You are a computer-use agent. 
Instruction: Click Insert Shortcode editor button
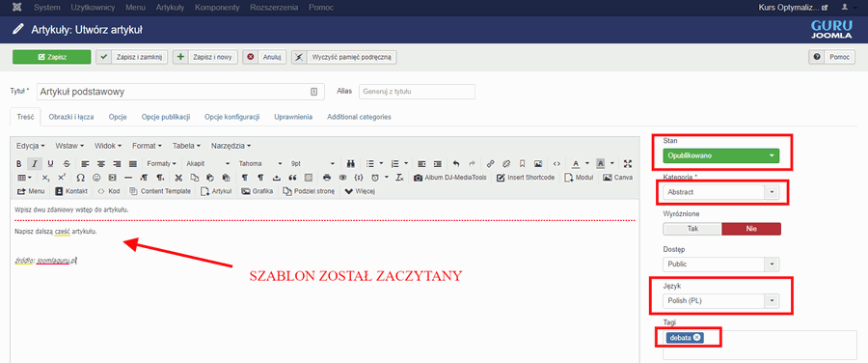tap(525, 178)
